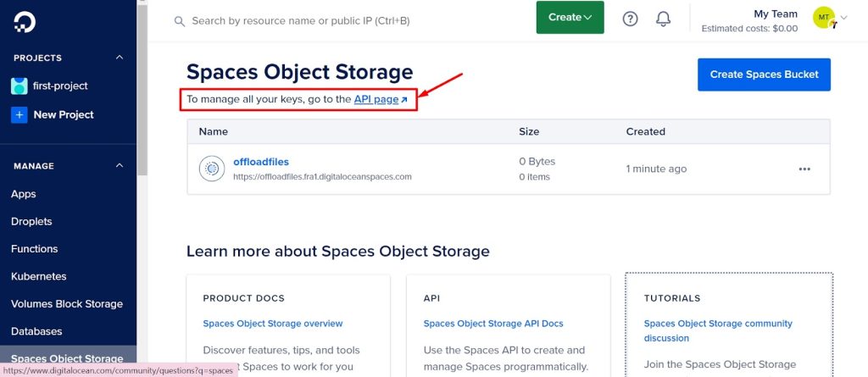This screenshot has width=868, height=377.
Task: Go to Functions in the sidebar
Action: [x=34, y=249]
